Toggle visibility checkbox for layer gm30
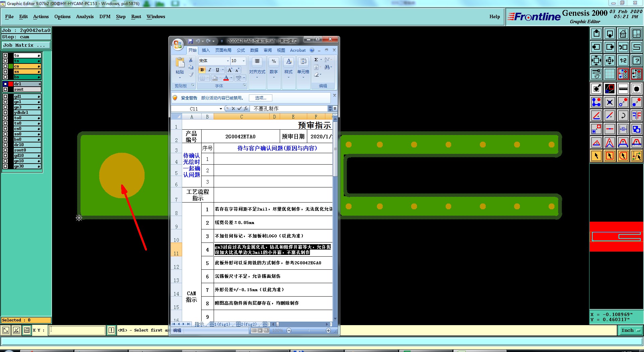The height and width of the screenshot is (352, 644). (x=5, y=166)
